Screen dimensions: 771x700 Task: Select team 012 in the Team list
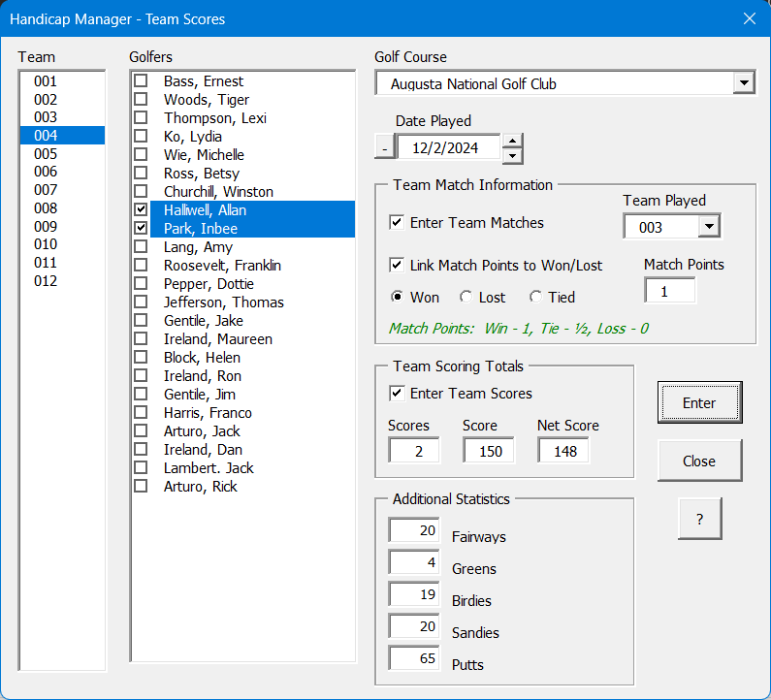[62, 281]
